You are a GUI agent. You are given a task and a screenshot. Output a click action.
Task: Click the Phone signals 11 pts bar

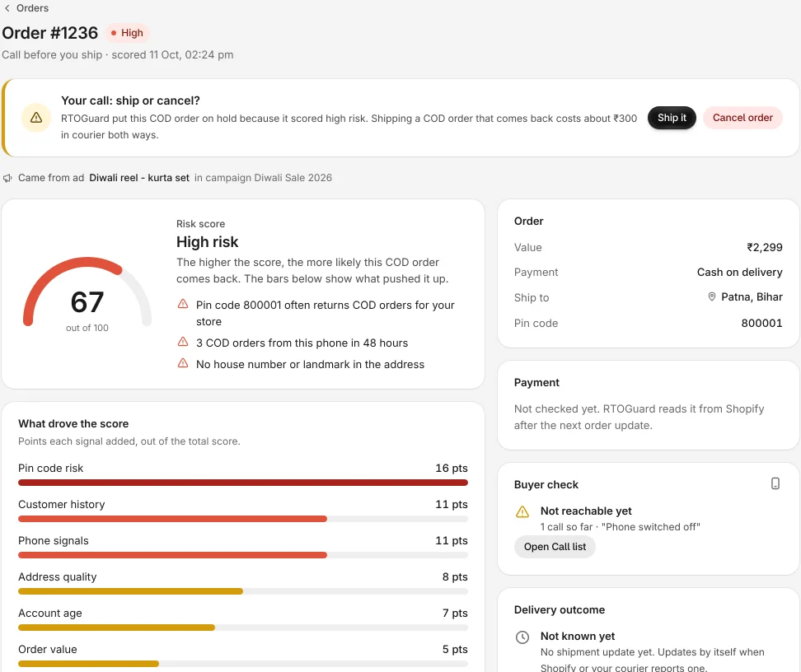(x=242, y=555)
